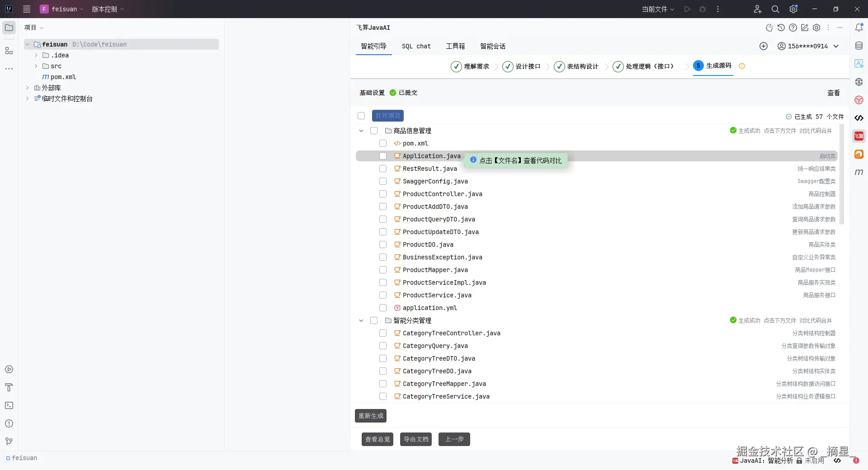Check the pom.xml file checkbox in list
868x470 pixels.
[383, 143]
